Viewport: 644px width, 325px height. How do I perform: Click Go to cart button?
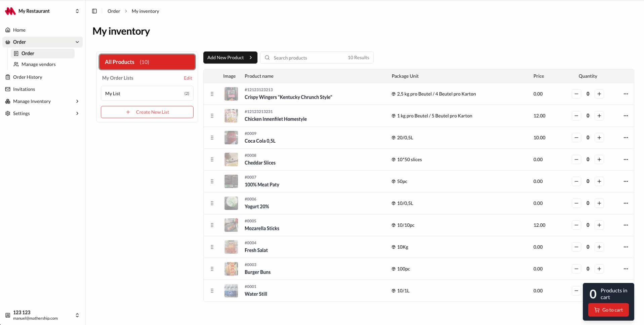pos(608,310)
